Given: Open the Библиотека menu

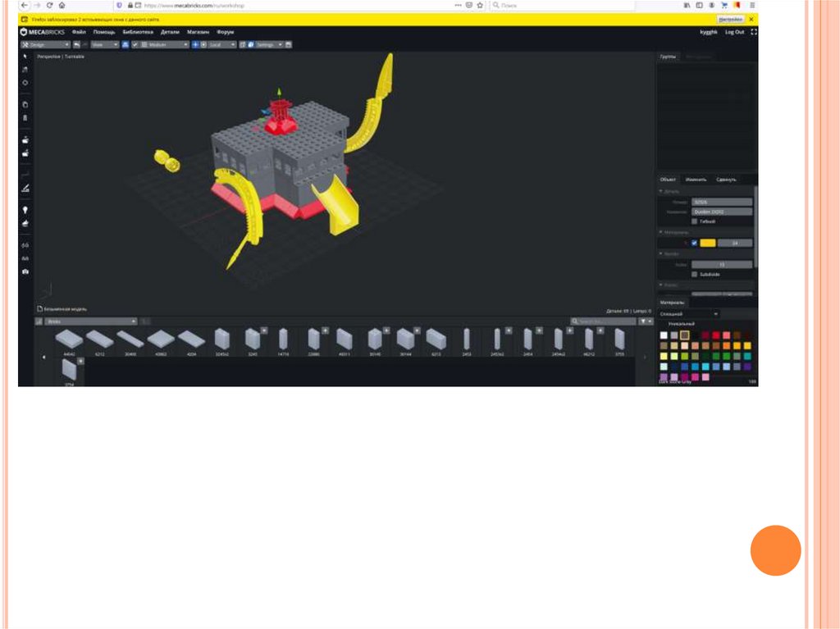Looking at the screenshot, I should pyautogui.click(x=138, y=32).
